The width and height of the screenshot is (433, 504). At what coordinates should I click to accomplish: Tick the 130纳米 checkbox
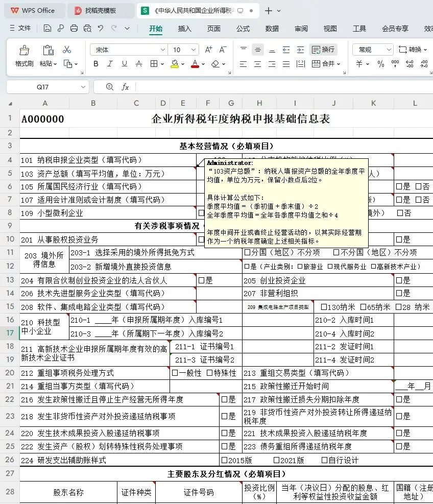coord(324,307)
